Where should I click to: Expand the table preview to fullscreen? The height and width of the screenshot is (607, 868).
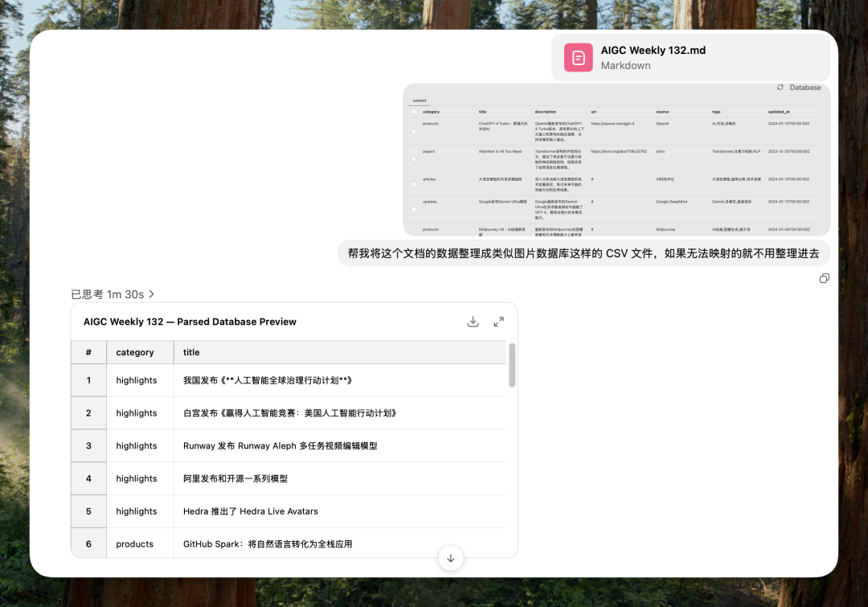[x=499, y=322]
